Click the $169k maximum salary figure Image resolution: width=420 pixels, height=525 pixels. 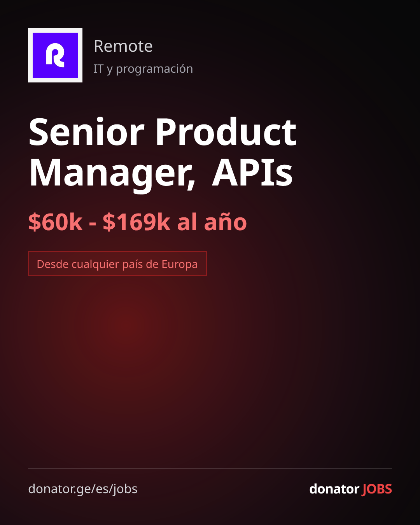tap(136, 222)
